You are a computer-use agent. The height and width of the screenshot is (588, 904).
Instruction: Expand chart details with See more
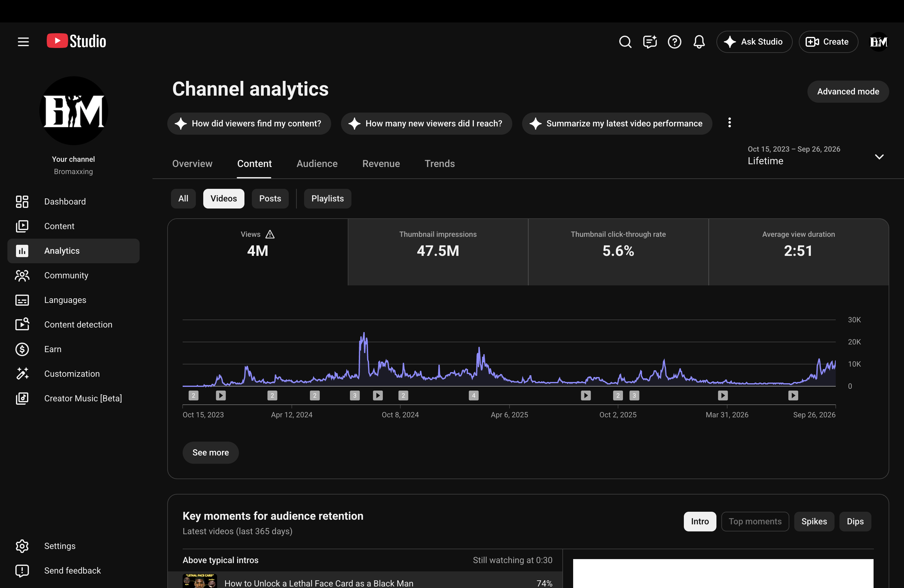tap(210, 453)
